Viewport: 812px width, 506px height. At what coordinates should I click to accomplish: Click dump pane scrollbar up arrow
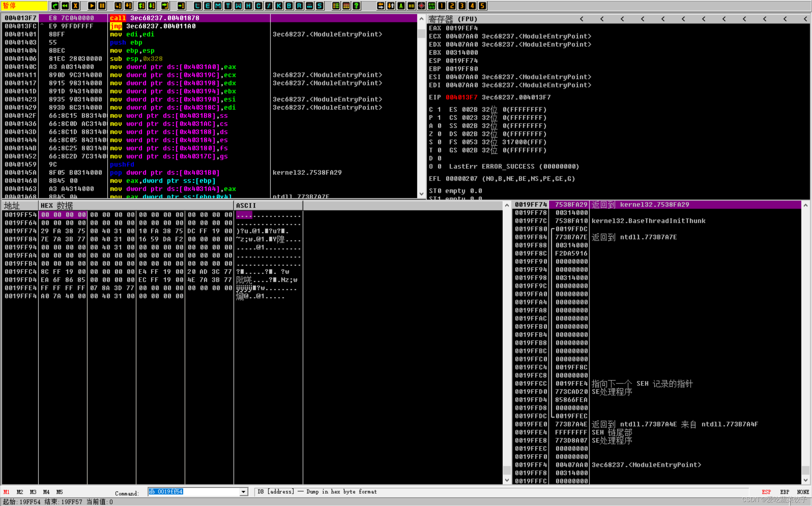pos(507,205)
